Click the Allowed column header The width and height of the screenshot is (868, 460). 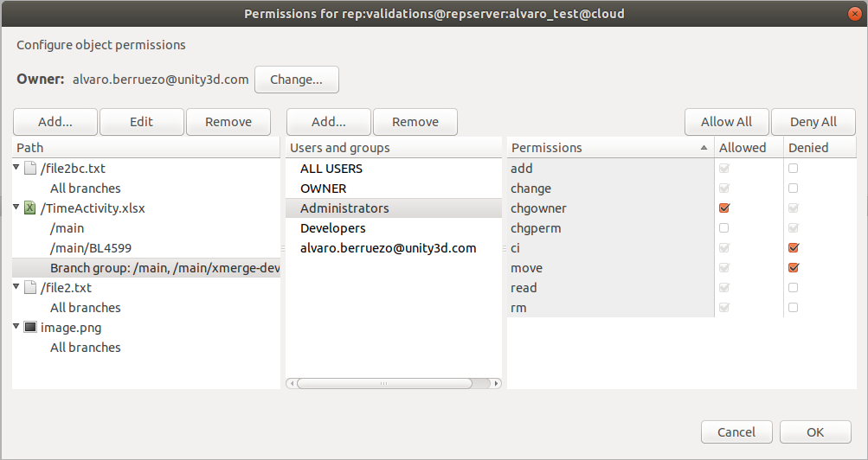pos(749,148)
